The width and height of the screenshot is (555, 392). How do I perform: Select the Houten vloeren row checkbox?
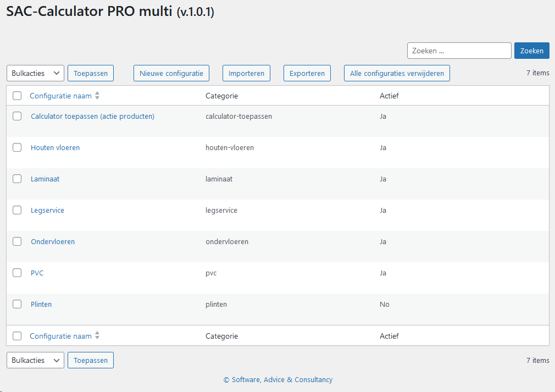(17, 147)
